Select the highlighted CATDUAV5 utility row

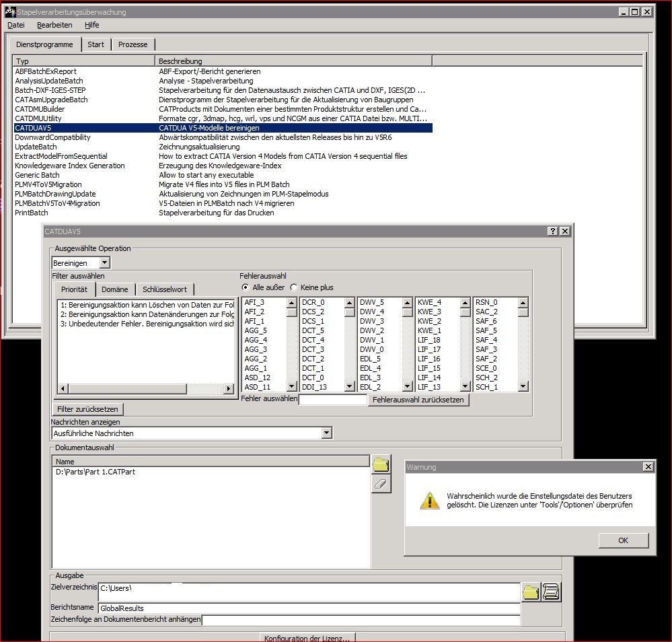pyautogui.click(x=223, y=128)
